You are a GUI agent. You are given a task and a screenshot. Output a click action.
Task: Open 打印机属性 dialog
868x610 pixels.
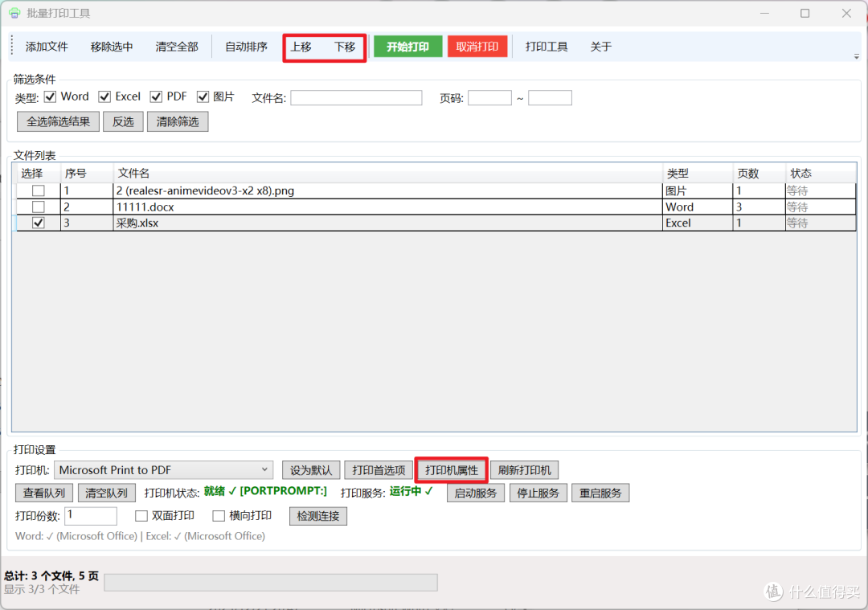click(451, 470)
